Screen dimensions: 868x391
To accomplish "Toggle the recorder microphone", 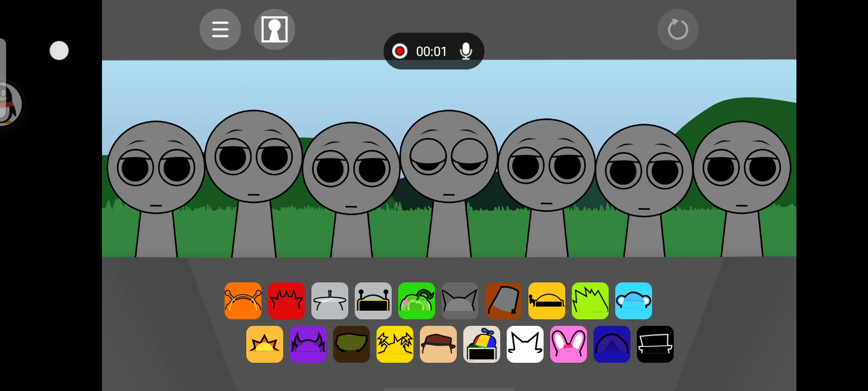I will coord(465,51).
